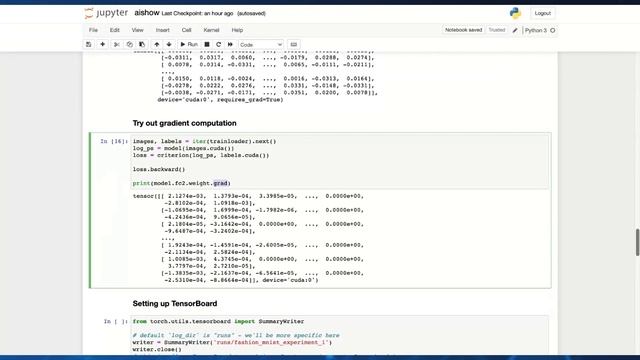
Task: Open the Insert menu
Action: point(162,30)
